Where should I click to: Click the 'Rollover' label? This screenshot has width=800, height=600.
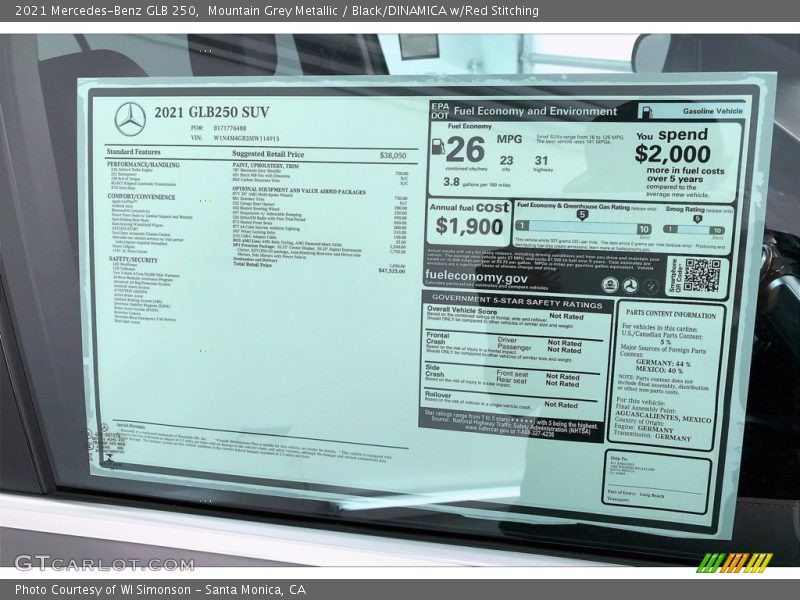tap(438, 395)
